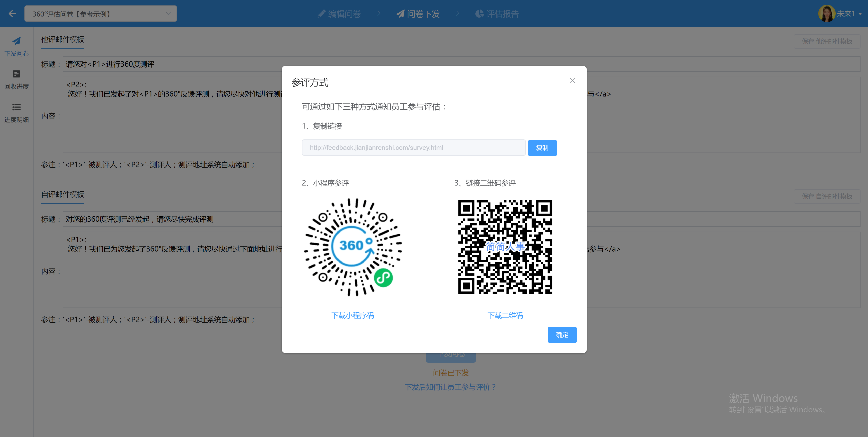Image resolution: width=868 pixels, height=437 pixels.
Task: Click the 复制 button
Action: [542, 148]
